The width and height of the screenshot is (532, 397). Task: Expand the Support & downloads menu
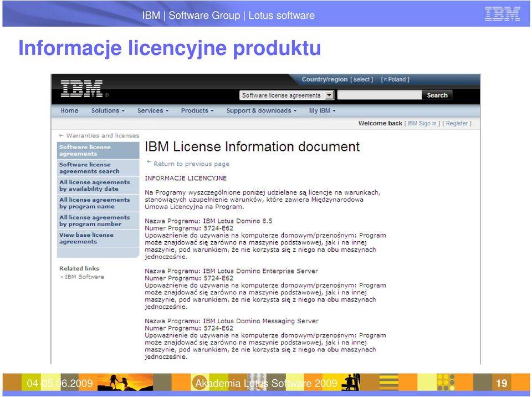261,110
